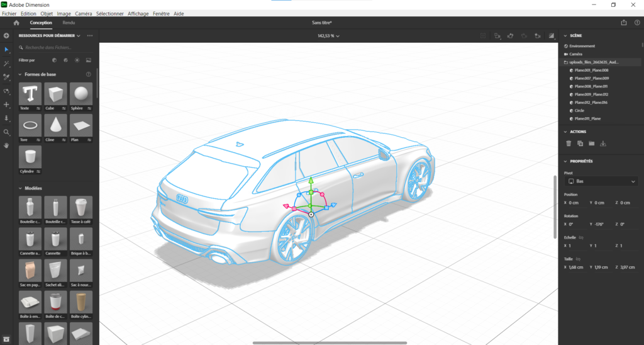Group the selection with the folder icon
Viewport: 644px width, 345px height.
coord(591,144)
